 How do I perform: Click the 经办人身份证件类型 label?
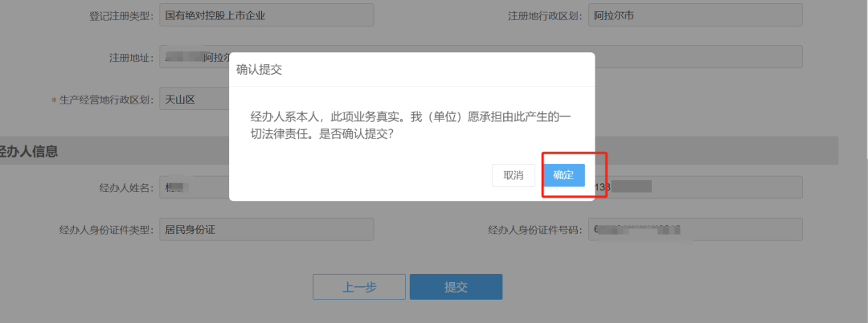point(107,230)
